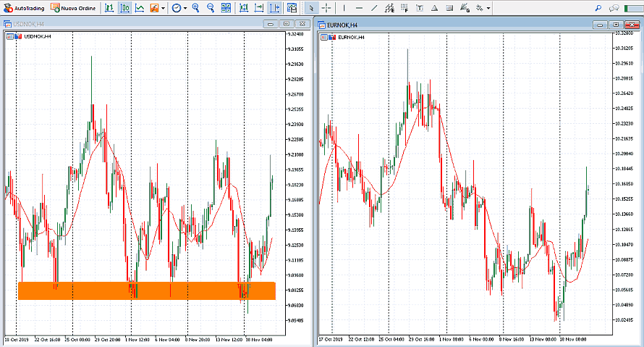Switch chart to candlestick mode
644x347 pixels.
tap(124, 8)
